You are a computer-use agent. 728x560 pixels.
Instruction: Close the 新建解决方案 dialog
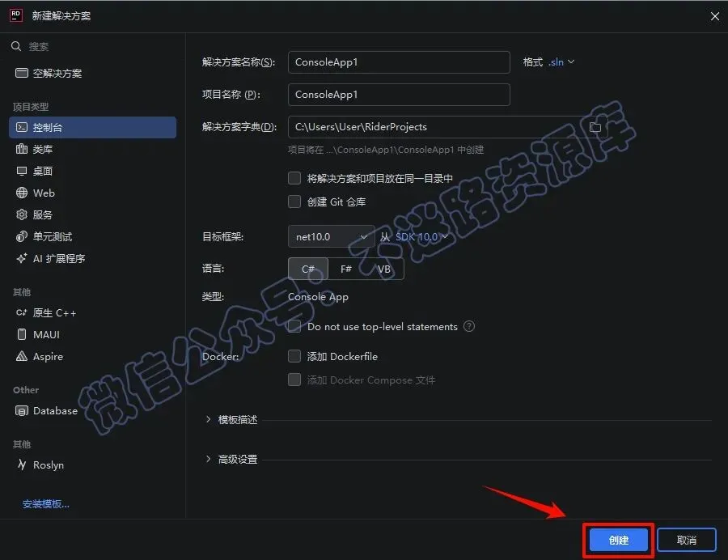click(714, 16)
